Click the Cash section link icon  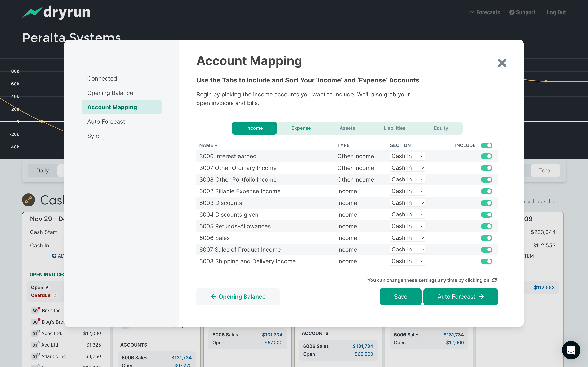(x=28, y=200)
